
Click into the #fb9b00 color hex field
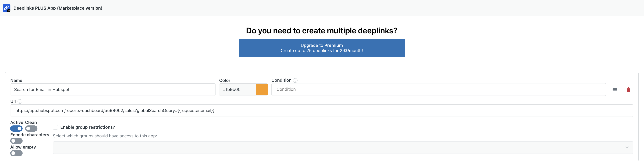237,89
